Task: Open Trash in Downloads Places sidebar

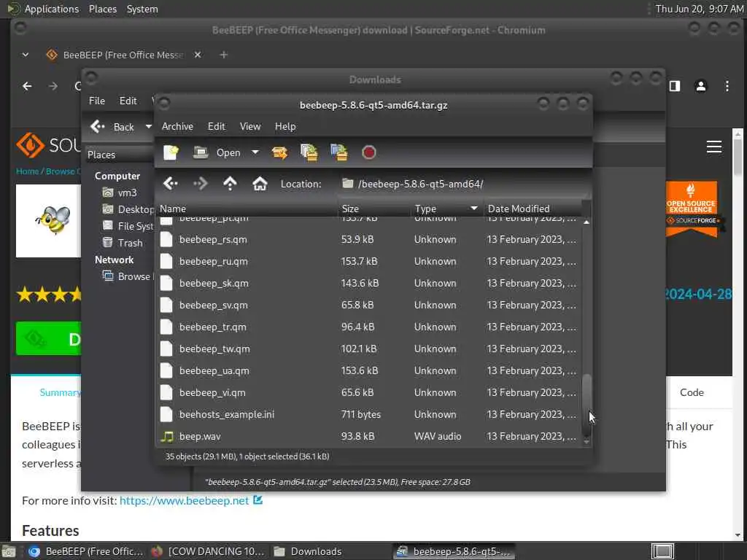Action: (x=123, y=243)
